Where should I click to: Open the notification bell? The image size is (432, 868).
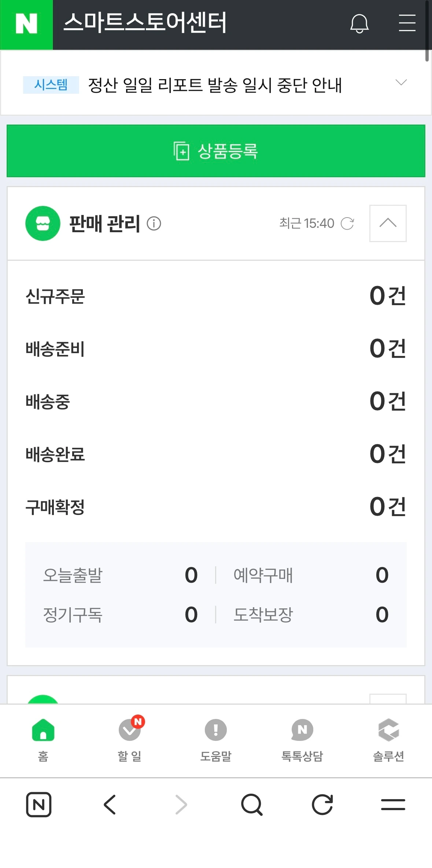point(359,24)
